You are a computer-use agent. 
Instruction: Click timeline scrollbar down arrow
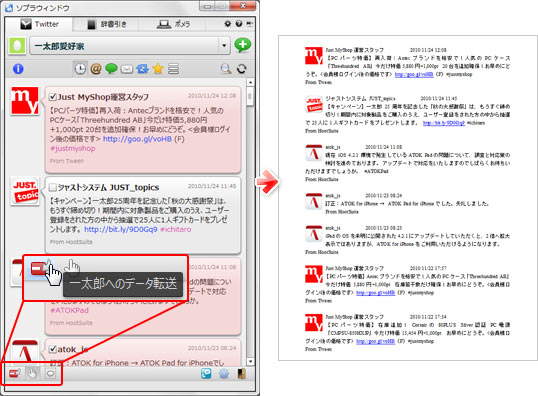pyautogui.click(x=250, y=361)
